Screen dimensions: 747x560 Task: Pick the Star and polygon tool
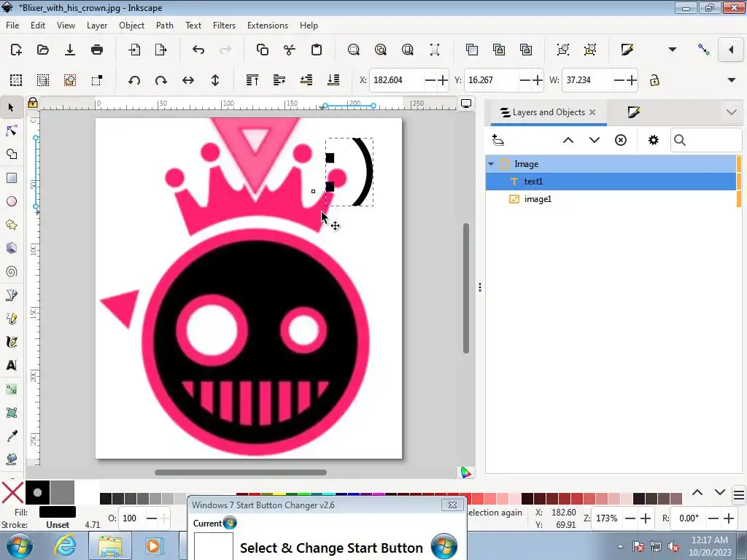[x=12, y=225]
